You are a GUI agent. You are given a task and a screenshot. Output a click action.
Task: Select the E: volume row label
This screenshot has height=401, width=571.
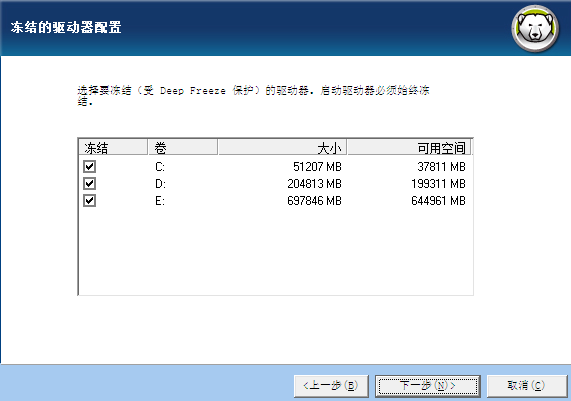click(x=160, y=201)
